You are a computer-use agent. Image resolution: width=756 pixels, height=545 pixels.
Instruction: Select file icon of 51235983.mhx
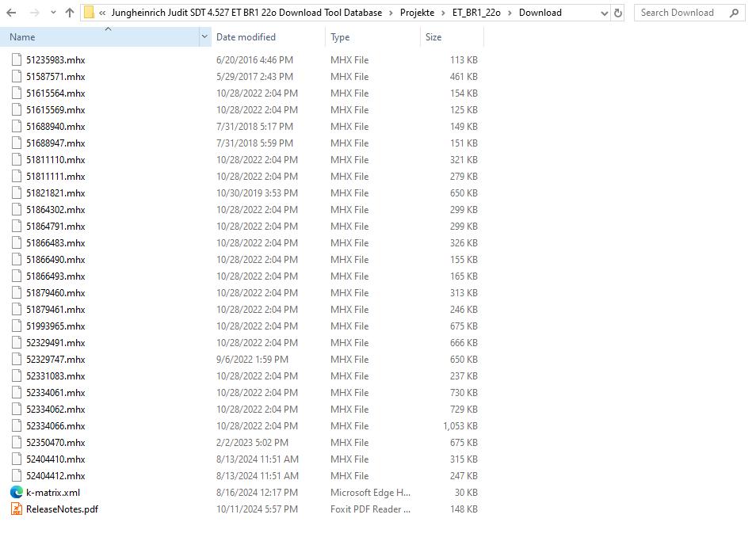17,59
